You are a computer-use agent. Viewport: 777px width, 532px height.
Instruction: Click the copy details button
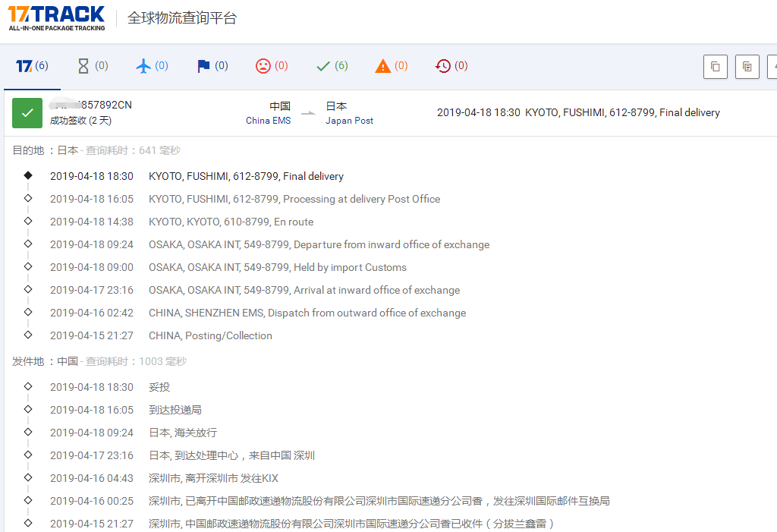click(x=747, y=67)
